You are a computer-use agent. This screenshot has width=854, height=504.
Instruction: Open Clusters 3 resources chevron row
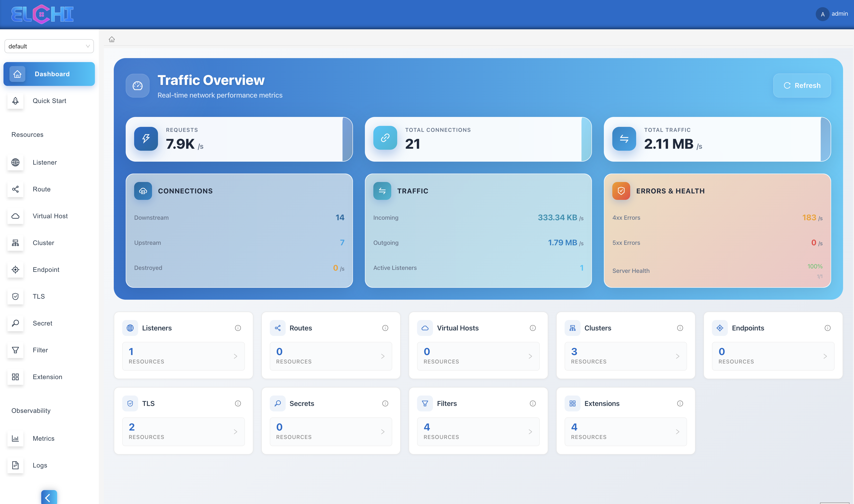pos(625,356)
